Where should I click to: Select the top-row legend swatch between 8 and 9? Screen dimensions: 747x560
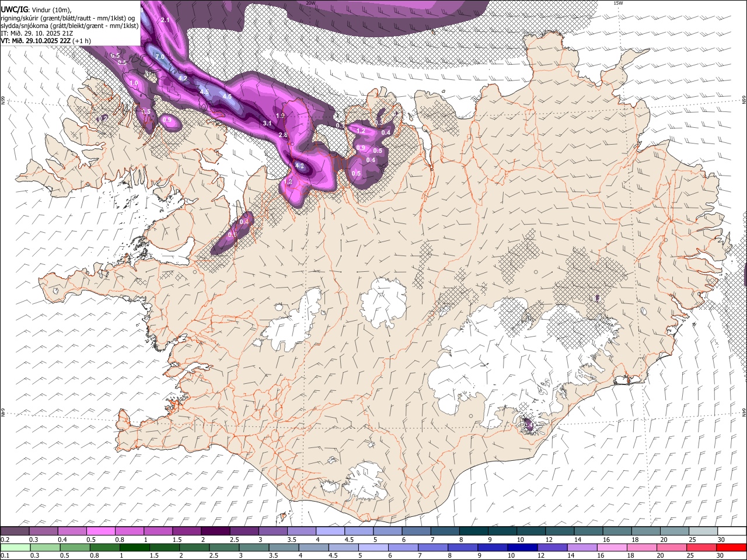473,531
